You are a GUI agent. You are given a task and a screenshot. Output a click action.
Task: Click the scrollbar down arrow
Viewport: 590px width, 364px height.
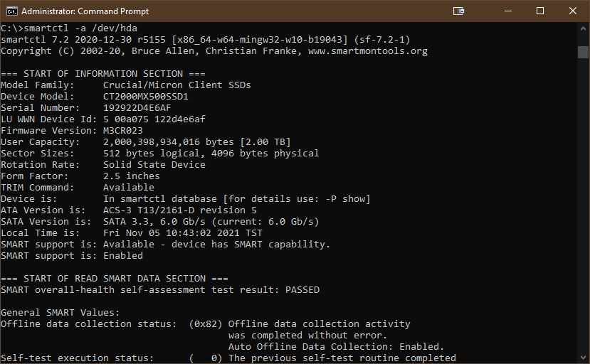[583, 358]
